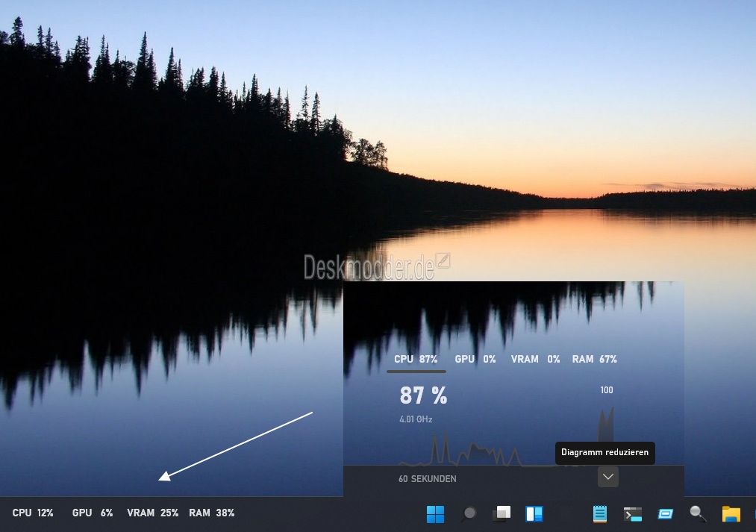Open Task View from the taskbar
The image size is (756, 532).
(x=502, y=513)
